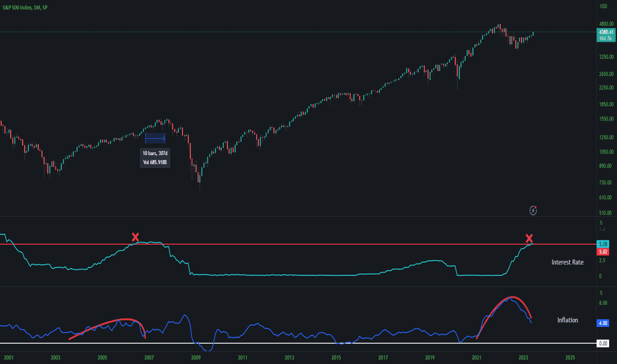Click the 1250.00 price axis label
This screenshot has height=364, width=617.
606,138
